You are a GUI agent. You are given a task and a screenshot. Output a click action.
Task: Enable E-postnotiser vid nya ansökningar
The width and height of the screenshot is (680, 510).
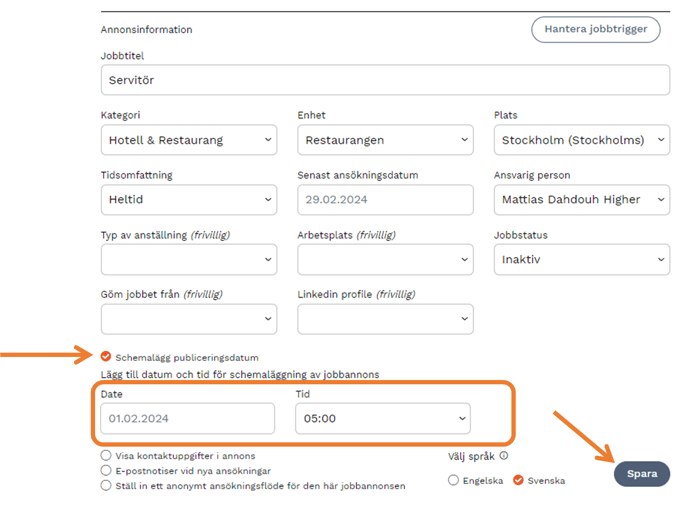pyautogui.click(x=106, y=470)
